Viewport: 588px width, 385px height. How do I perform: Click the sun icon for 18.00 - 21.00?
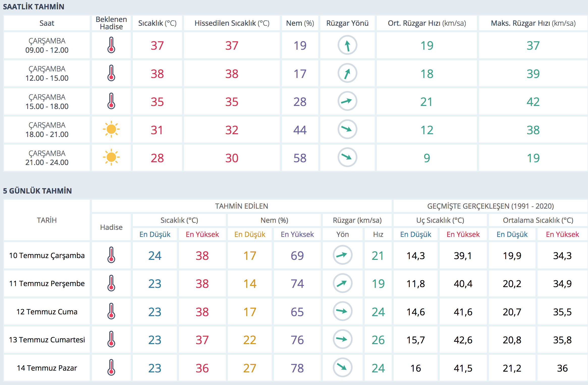(111, 129)
